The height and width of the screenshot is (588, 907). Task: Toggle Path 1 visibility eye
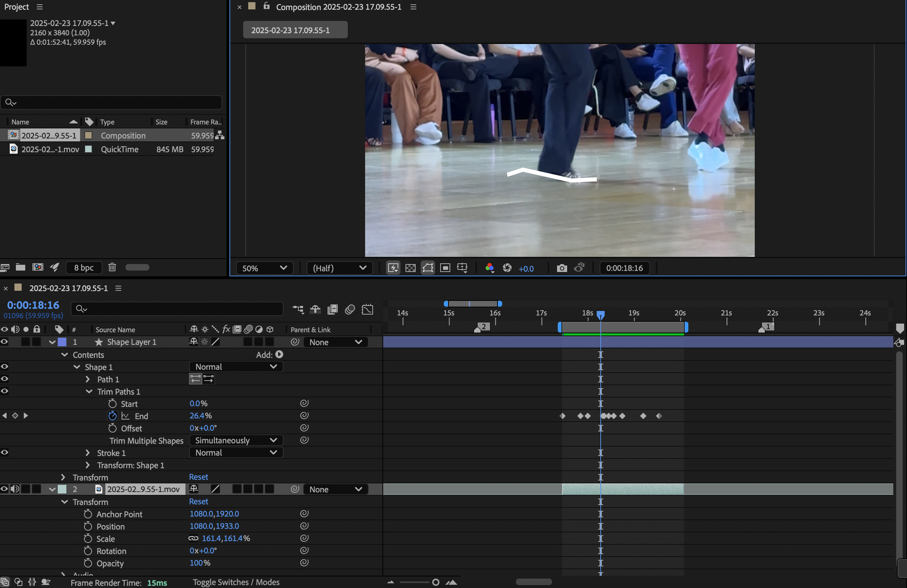[x=4, y=379]
